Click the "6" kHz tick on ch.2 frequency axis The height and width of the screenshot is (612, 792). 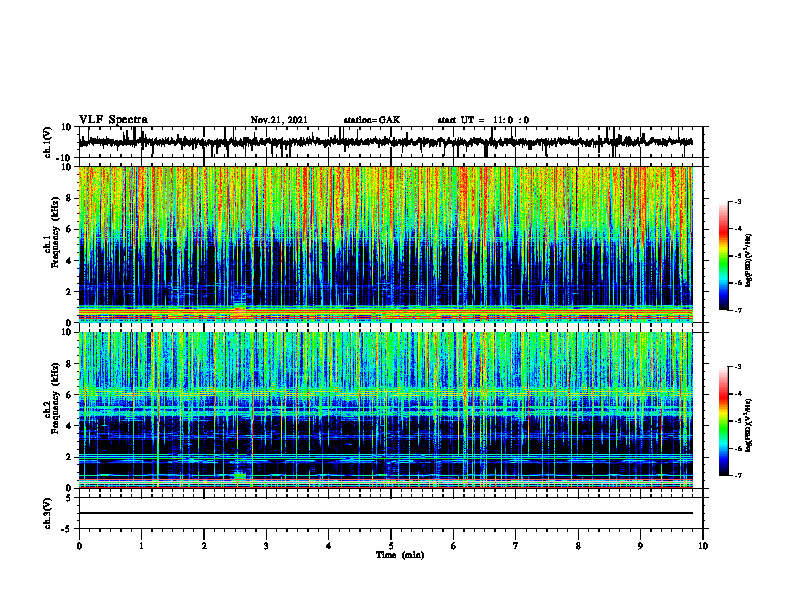(x=70, y=395)
